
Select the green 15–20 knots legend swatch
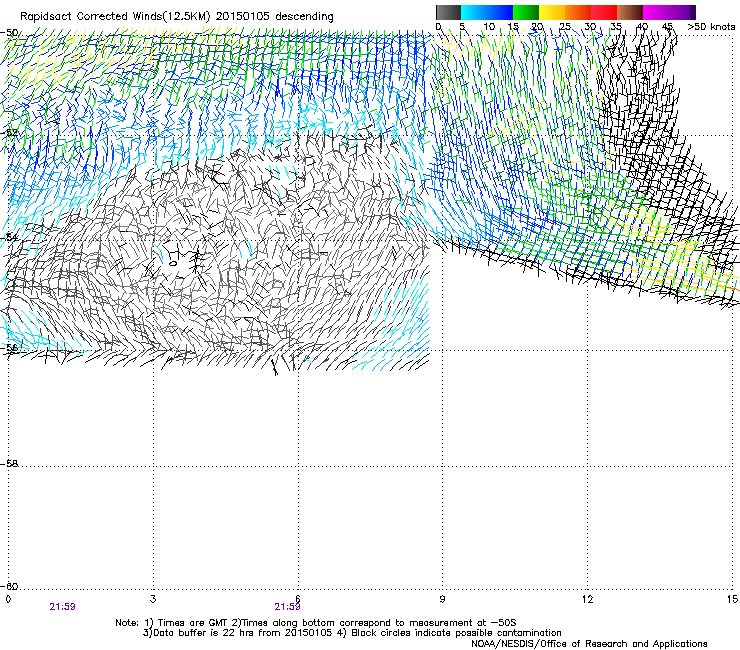[x=526, y=12]
